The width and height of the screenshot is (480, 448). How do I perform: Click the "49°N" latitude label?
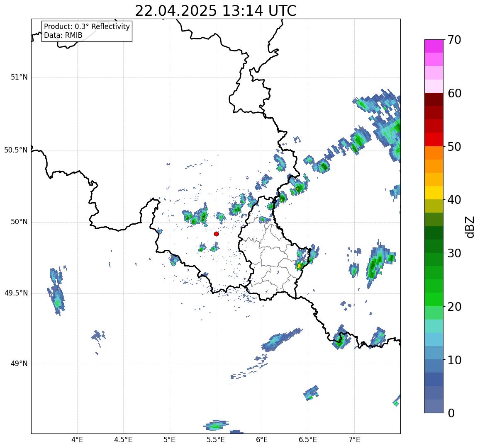(x=19, y=363)
